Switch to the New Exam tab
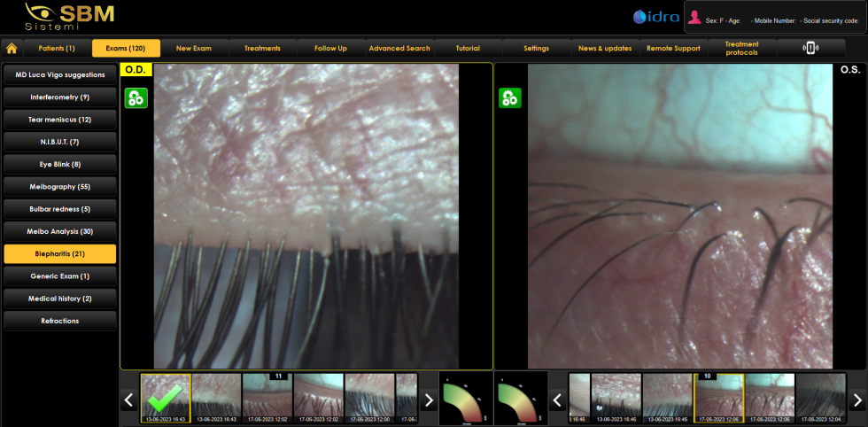The height and width of the screenshot is (427, 868). (x=194, y=49)
